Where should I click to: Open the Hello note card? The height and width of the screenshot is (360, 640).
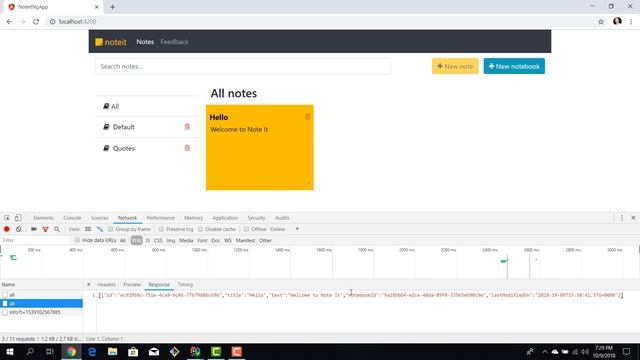[x=260, y=147]
